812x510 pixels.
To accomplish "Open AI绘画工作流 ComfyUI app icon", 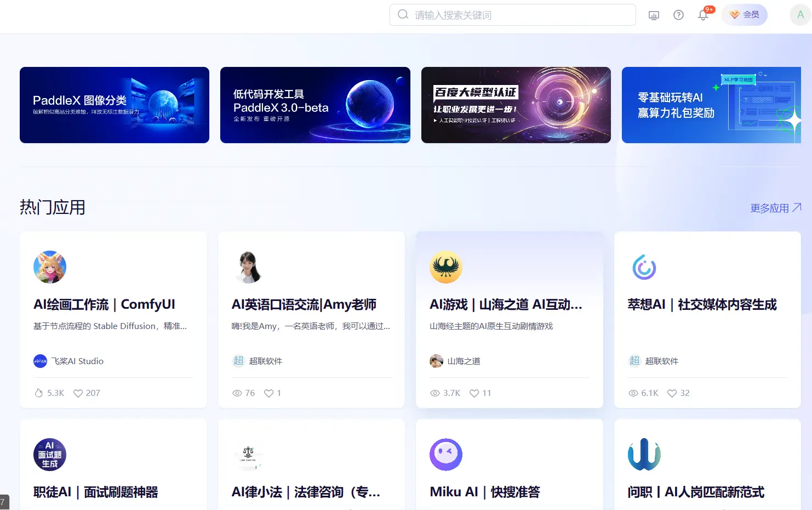I will 50,267.
